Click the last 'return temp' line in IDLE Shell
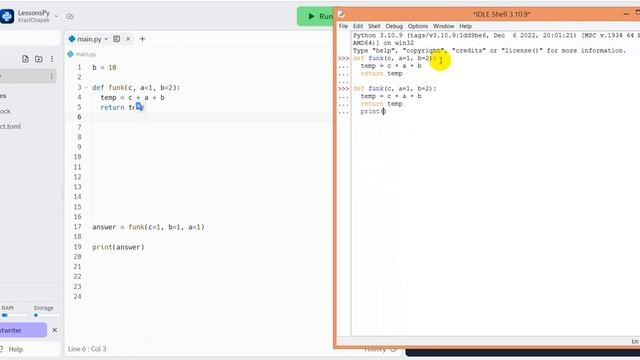Image resolution: width=640 pixels, height=360 pixels. [x=381, y=104]
